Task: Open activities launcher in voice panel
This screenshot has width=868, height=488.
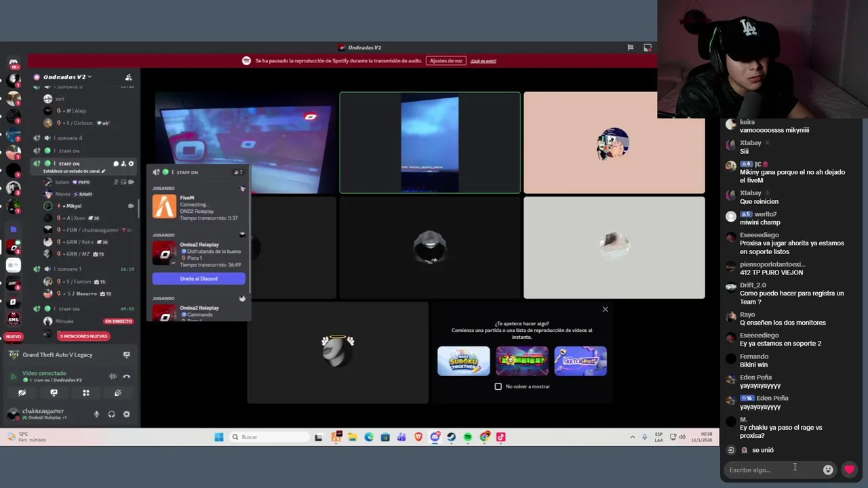Action: [86, 392]
